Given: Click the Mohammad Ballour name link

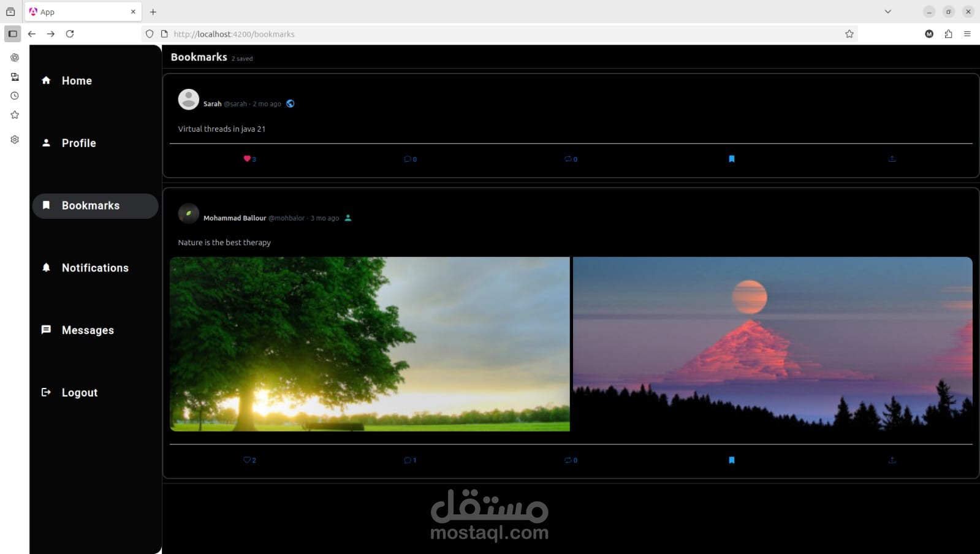Looking at the screenshot, I should (235, 218).
